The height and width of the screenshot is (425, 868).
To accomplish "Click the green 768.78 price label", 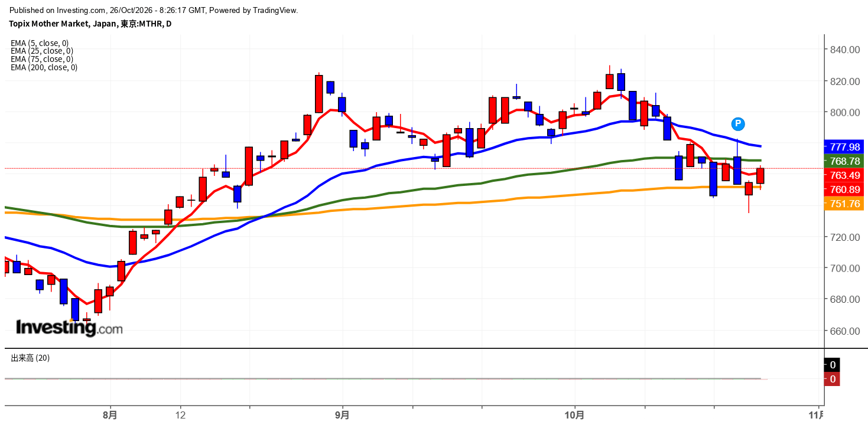I will tap(844, 161).
